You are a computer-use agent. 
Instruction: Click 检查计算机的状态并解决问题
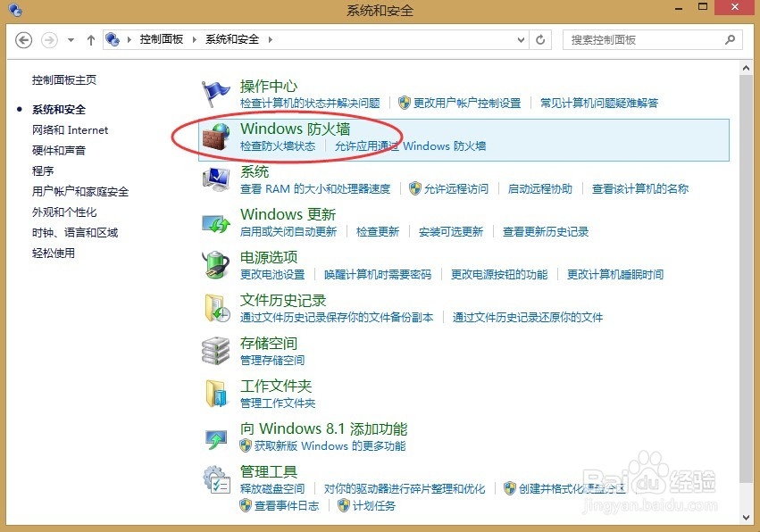[310, 104]
